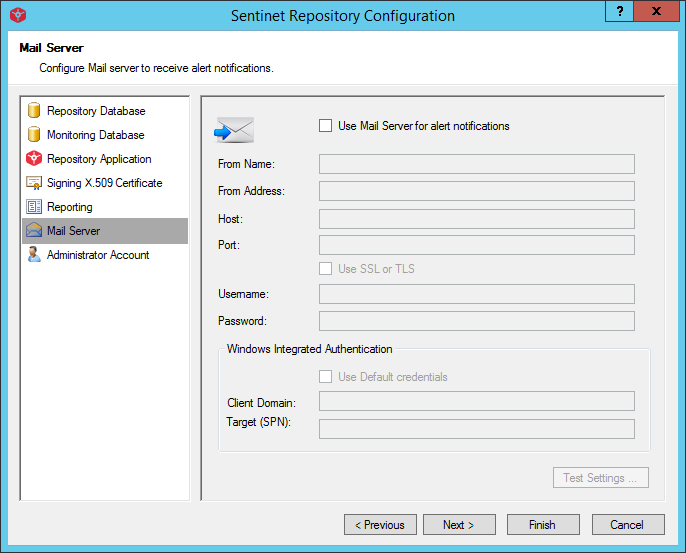
Task: Click the envelope with blue arrow icon
Action: (x=234, y=130)
